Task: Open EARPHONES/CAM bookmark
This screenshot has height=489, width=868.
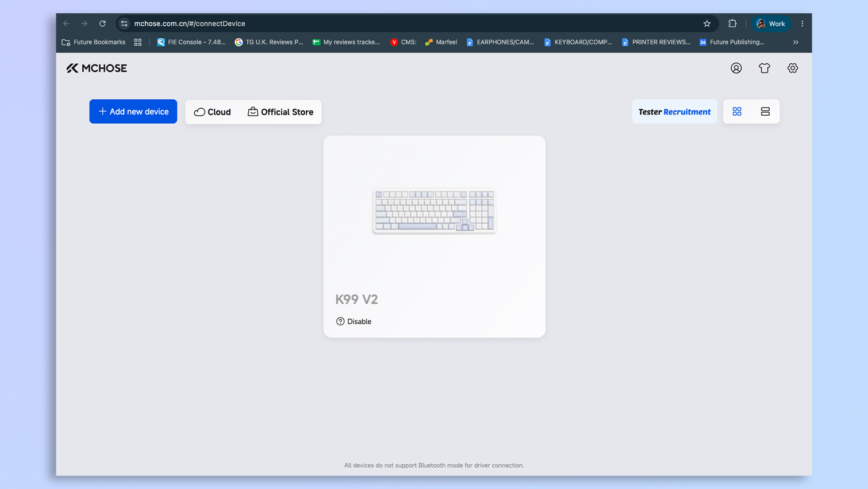Action: coord(500,42)
